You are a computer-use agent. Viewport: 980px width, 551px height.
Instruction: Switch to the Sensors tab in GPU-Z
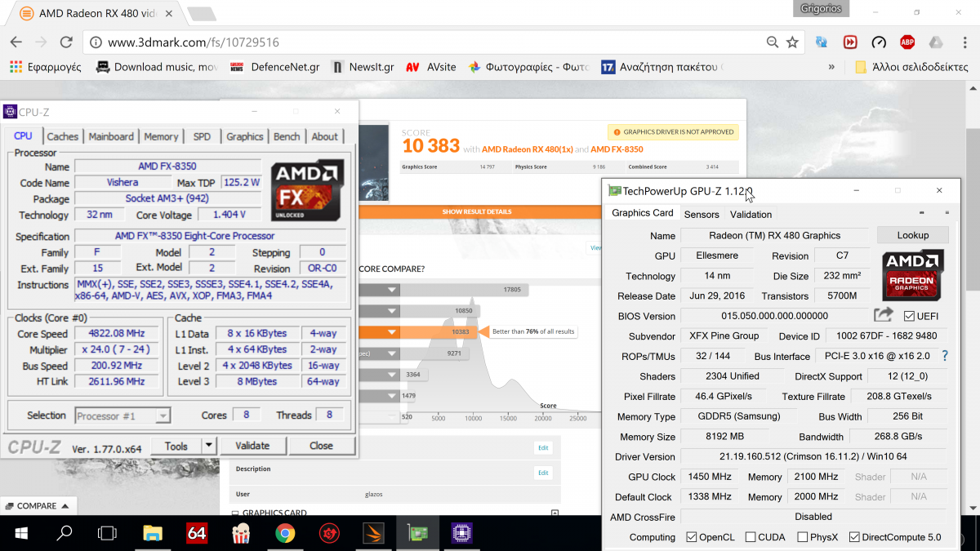(702, 215)
